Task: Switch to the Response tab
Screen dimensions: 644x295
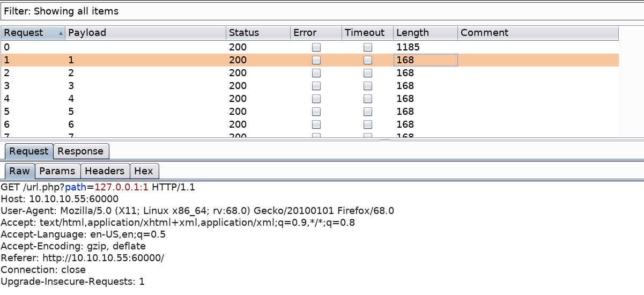Action: pos(80,151)
